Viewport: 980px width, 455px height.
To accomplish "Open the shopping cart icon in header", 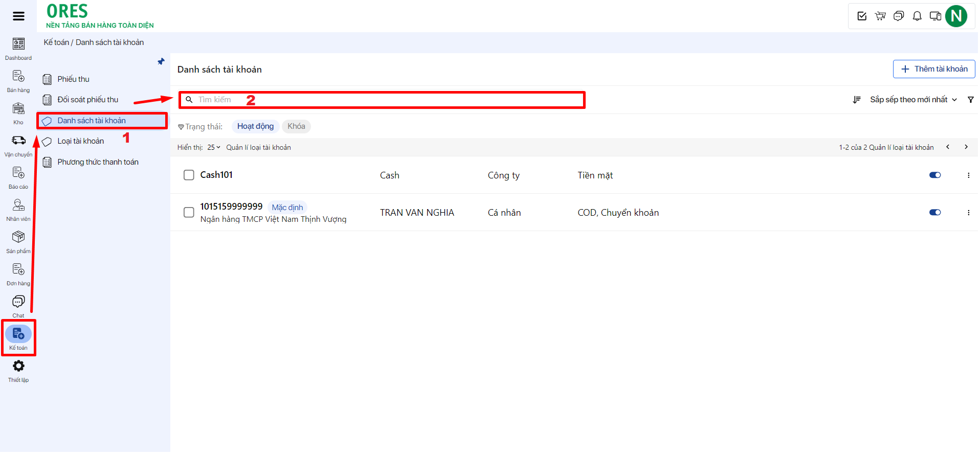I will (x=880, y=16).
